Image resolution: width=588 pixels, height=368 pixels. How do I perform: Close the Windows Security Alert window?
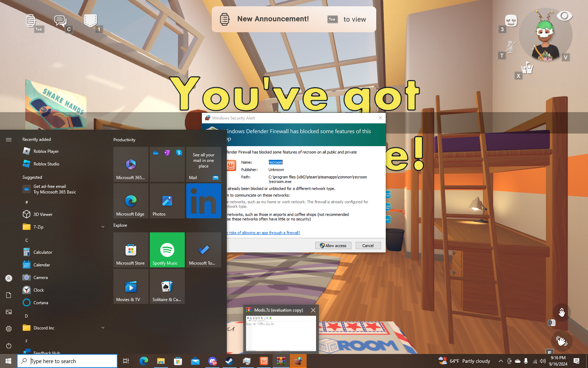coord(380,118)
